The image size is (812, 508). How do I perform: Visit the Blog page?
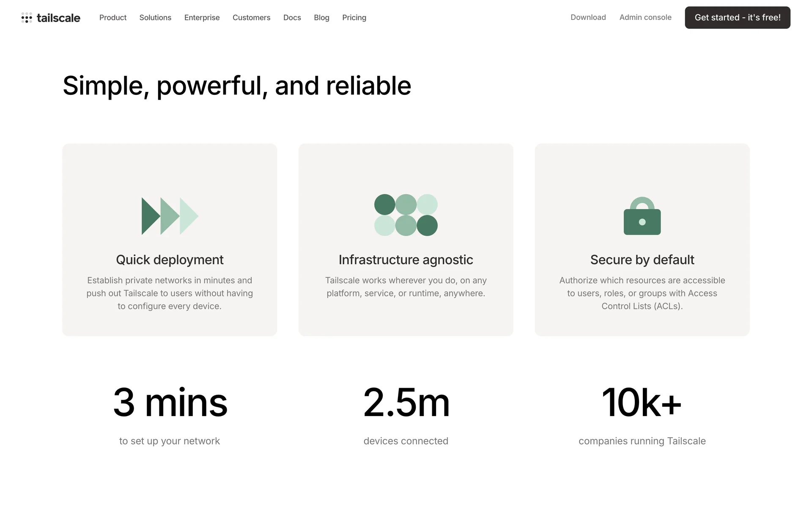(x=321, y=18)
